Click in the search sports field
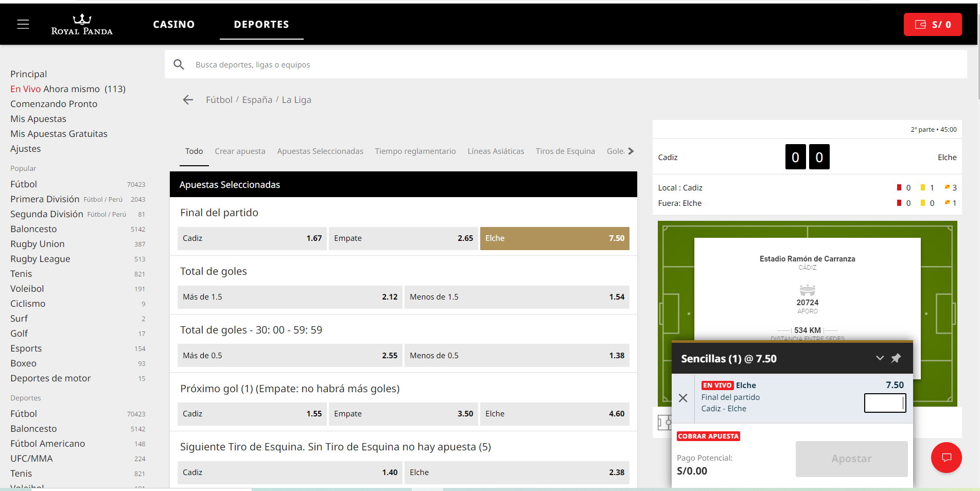This screenshot has height=491, width=980. [566, 64]
